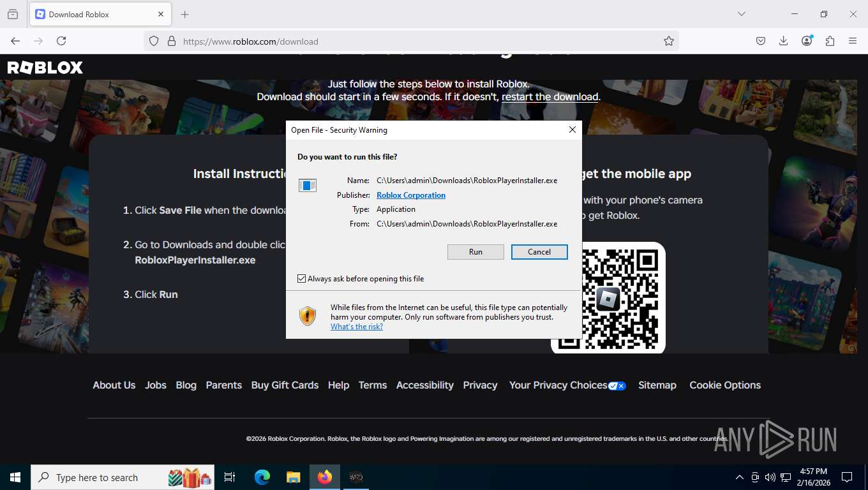This screenshot has height=490, width=868.
Task: Click the restart the download link
Action: click(550, 97)
